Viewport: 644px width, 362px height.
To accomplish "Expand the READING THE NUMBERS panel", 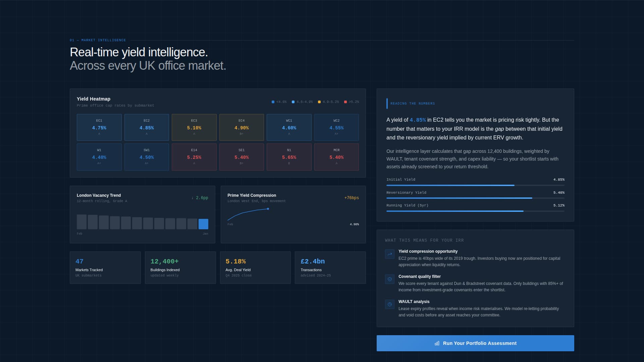I will click(x=413, y=104).
